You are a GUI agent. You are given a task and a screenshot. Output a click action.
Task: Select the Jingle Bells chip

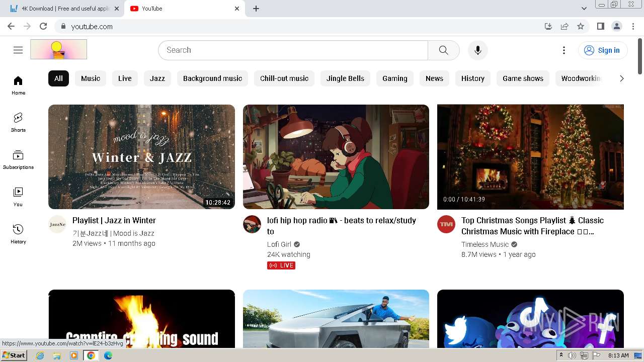[345, 78]
